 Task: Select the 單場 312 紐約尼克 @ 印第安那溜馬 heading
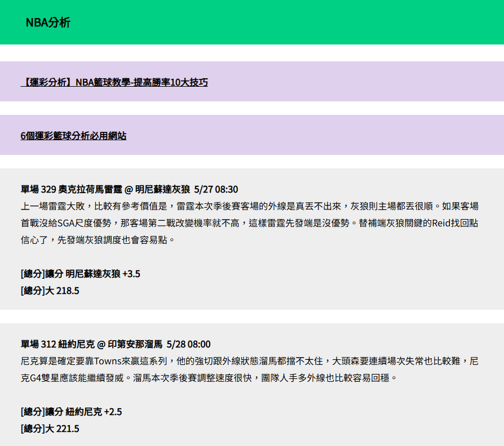click(x=116, y=344)
